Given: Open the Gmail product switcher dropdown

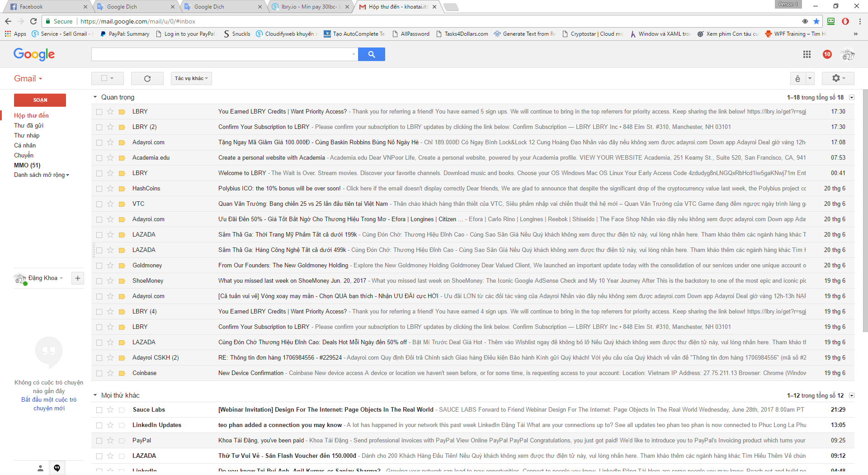Looking at the screenshot, I should pos(28,79).
